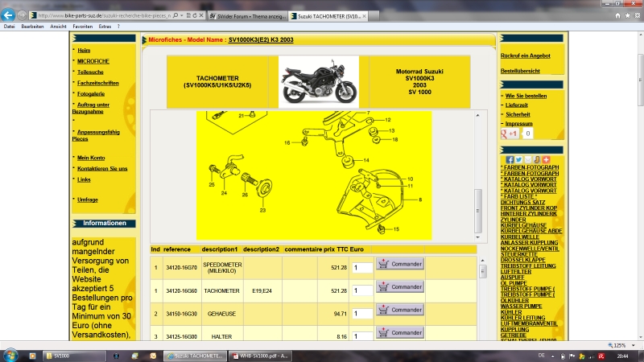The width and height of the screenshot is (644, 362).
Task: Show hidden tray icons arrow
Action: coord(553,356)
